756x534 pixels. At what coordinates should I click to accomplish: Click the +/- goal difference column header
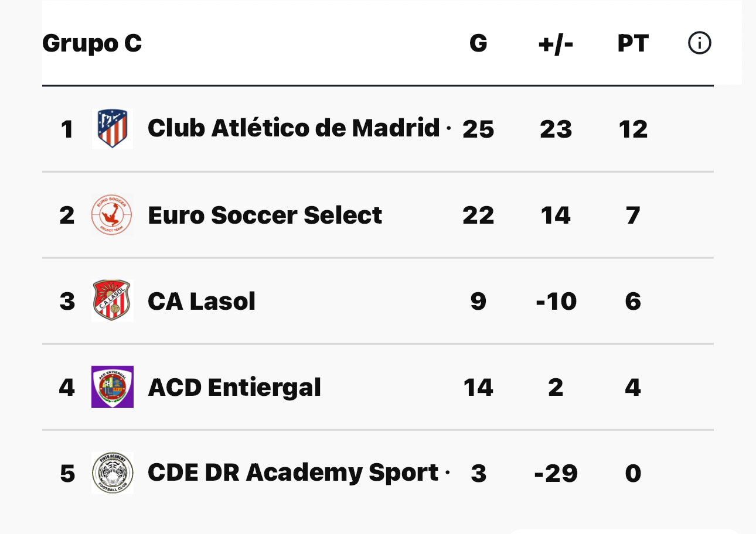click(x=556, y=43)
